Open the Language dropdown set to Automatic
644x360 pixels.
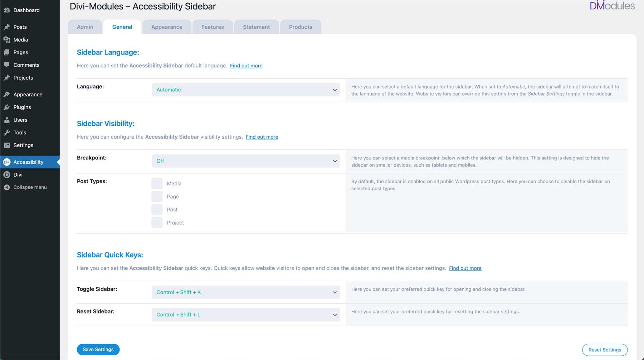[245, 90]
